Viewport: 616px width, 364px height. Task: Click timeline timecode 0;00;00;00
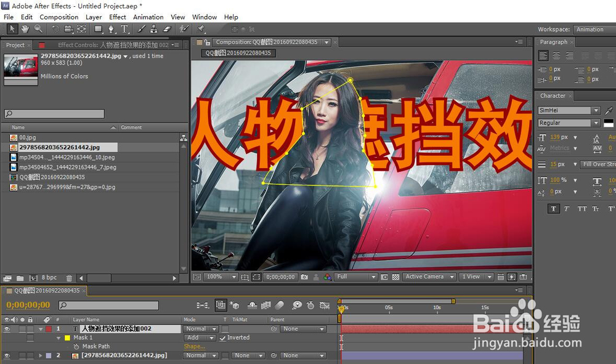coord(28,305)
